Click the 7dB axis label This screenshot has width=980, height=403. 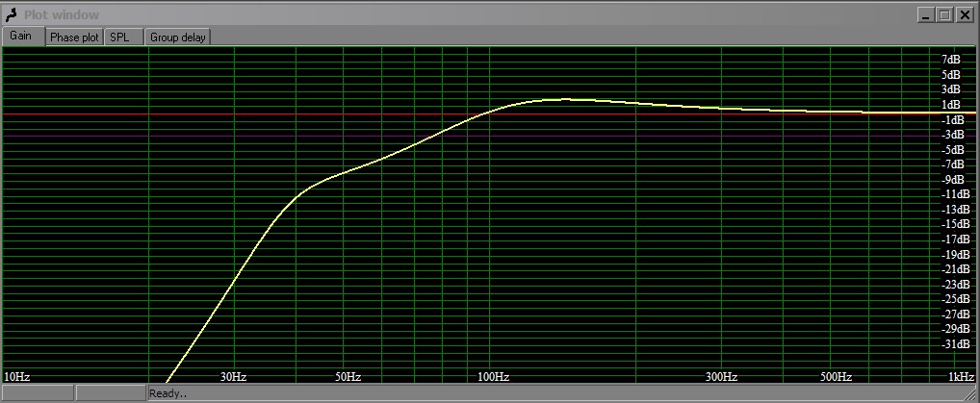click(x=950, y=60)
